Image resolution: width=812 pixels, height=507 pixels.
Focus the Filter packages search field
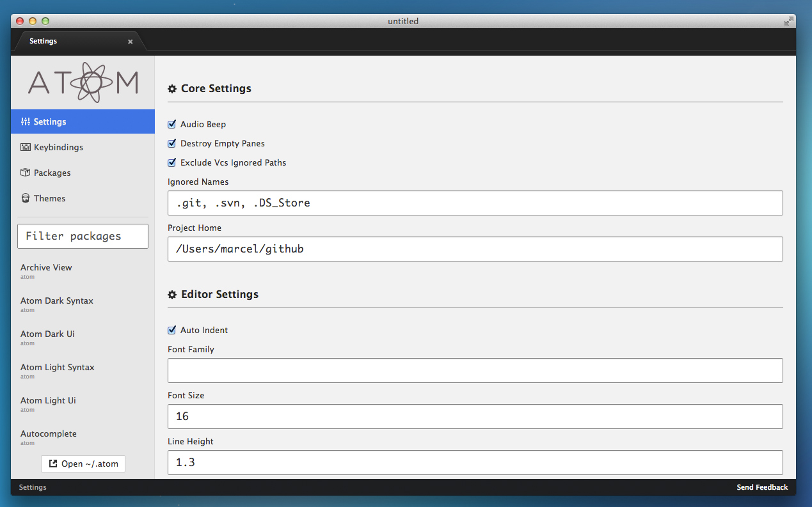click(83, 236)
